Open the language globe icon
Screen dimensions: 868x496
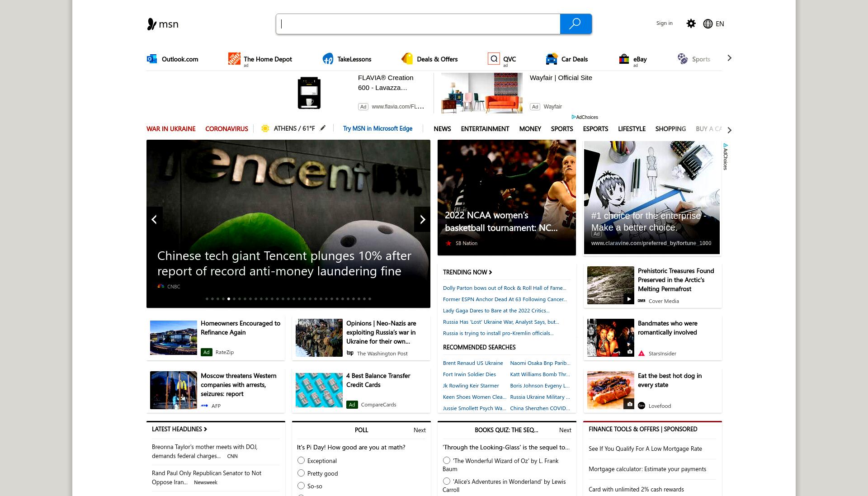(708, 24)
